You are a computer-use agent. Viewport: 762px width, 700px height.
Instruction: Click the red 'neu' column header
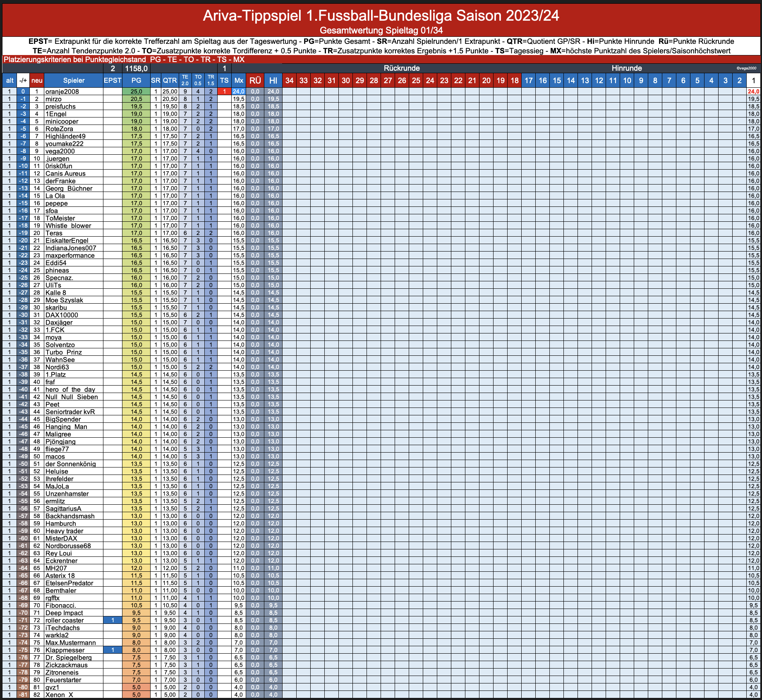tap(37, 80)
